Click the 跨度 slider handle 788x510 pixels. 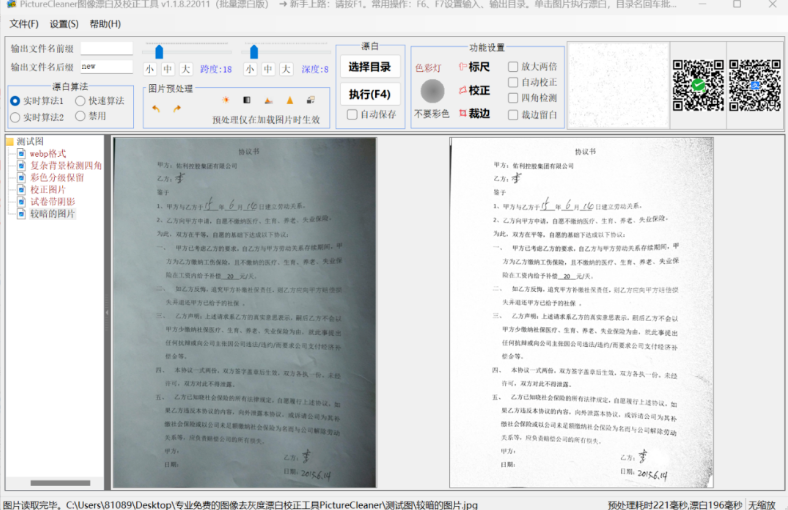159,52
